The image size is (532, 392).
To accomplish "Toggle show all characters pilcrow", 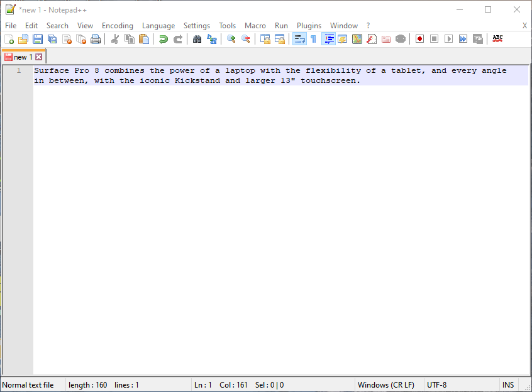I will coord(314,40).
